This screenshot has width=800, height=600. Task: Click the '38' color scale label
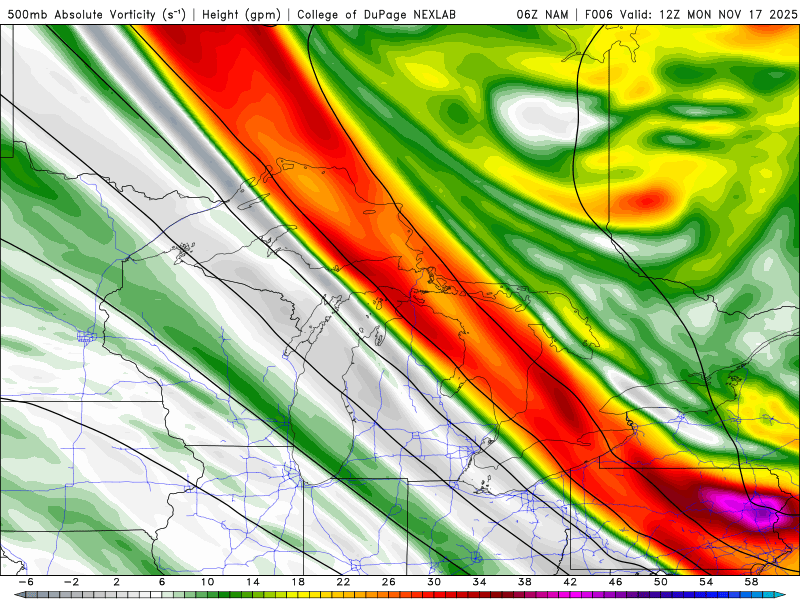524,582
